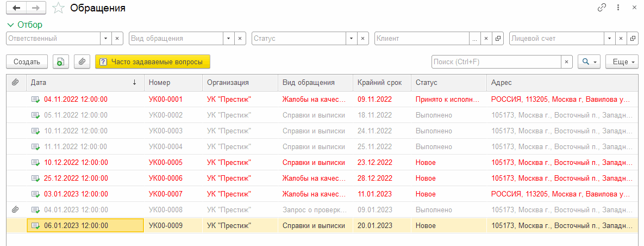
Task: Add Обращения page to favorites star
Action: [x=59, y=8]
